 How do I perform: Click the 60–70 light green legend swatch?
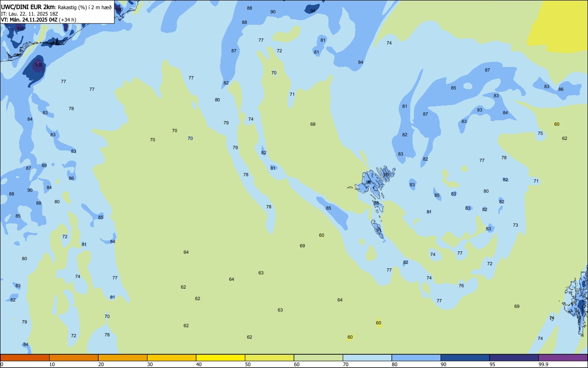318,357
